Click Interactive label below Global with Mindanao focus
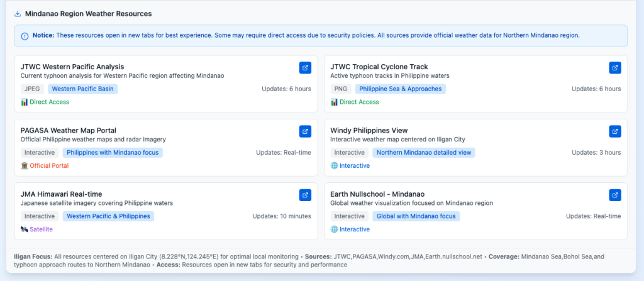This screenshot has height=281, width=644. (x=355, y=229)
